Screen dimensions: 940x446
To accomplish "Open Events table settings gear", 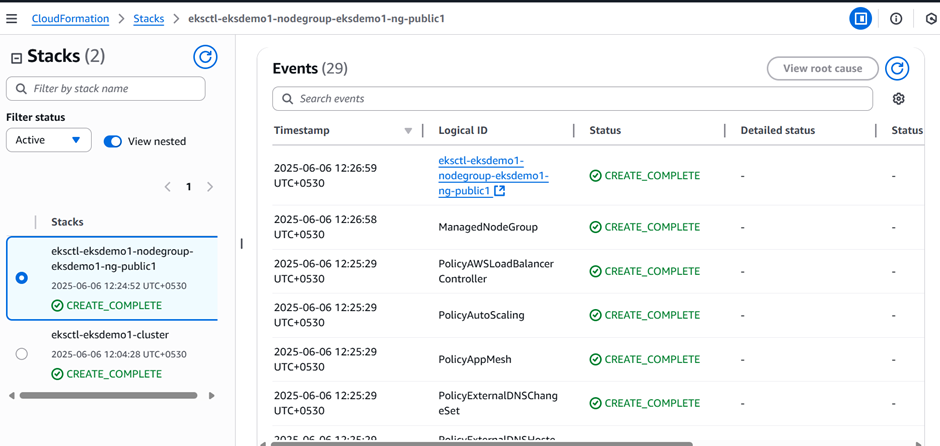I will click(898, 99).
